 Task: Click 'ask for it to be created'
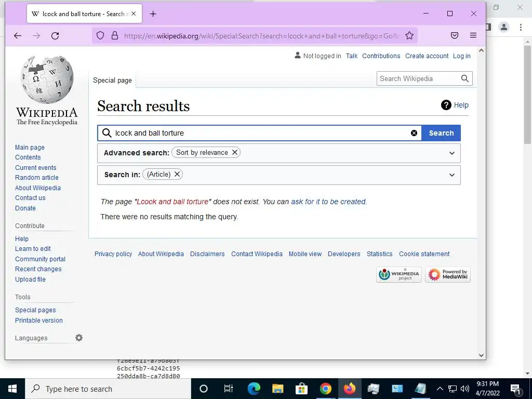(x=328, y=202)
